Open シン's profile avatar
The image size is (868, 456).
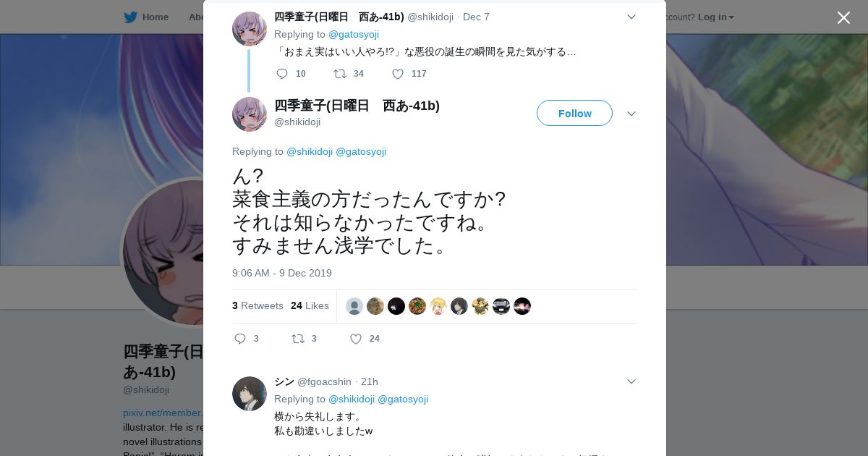click(x=250, y=394)
